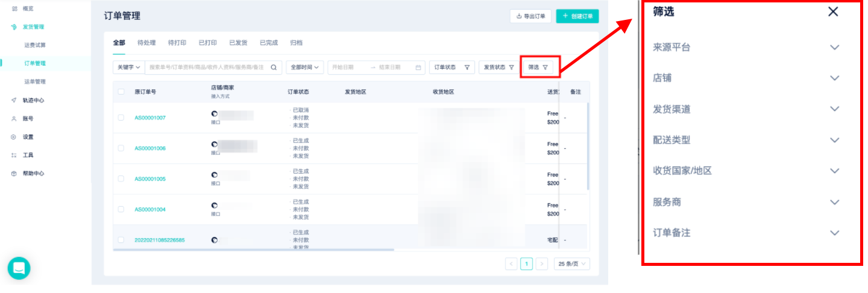Switch to the 待处理 tab

click(x=146, y=43)
